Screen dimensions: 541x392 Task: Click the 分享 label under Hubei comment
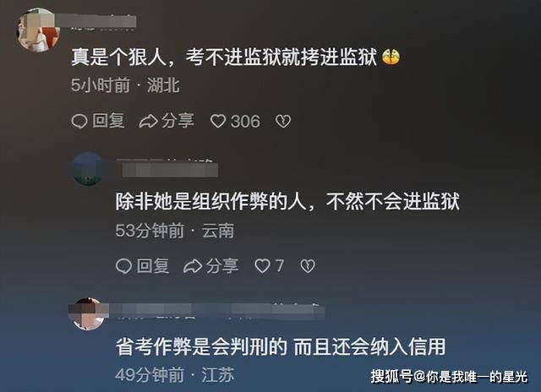[178, 121]
